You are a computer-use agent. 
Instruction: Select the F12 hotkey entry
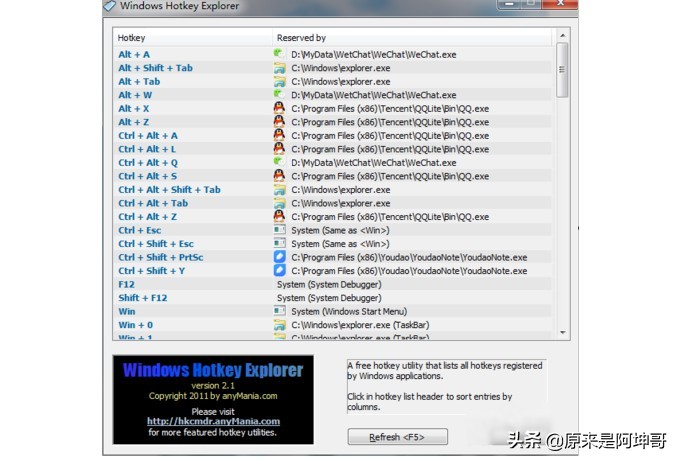(x=127, y=284)
